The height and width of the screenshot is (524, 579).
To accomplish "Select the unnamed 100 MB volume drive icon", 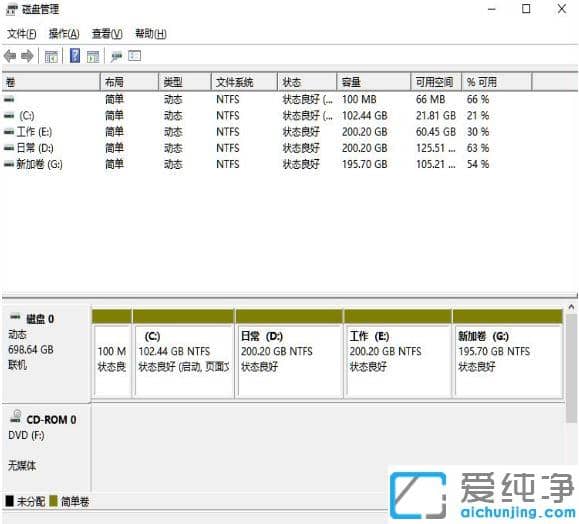I will pyautogui.click(x=9, y=99).
